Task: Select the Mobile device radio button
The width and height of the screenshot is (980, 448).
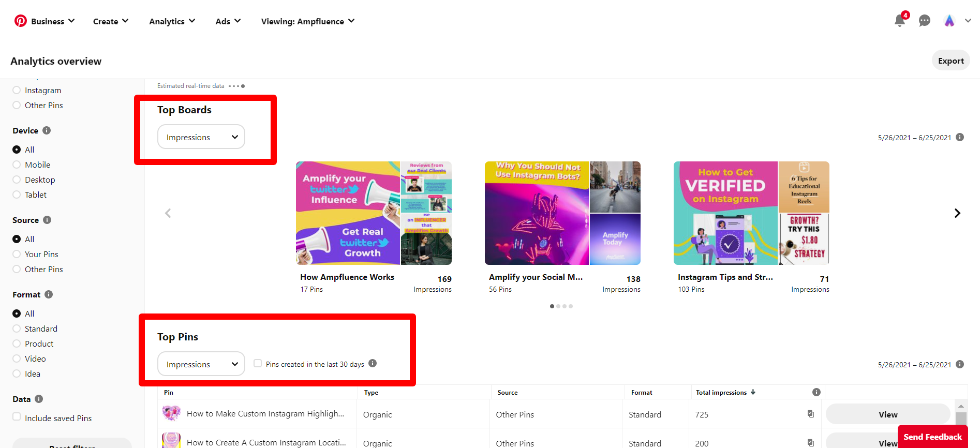Action: tap(17, 165)
